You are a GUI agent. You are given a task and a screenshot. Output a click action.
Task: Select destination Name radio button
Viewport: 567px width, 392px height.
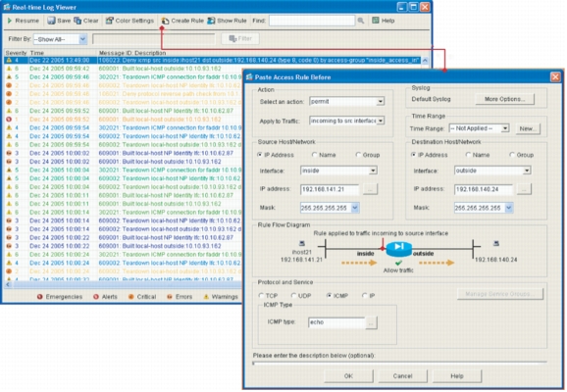coord(468,155)
